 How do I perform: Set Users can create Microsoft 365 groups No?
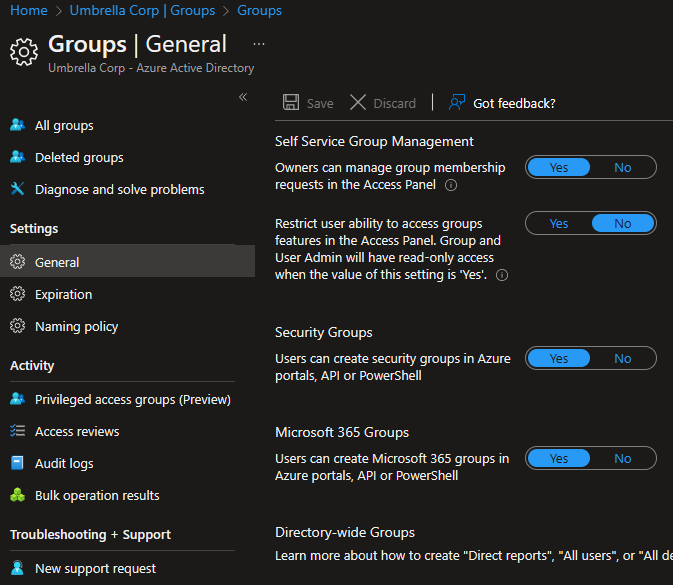(622, 458)
